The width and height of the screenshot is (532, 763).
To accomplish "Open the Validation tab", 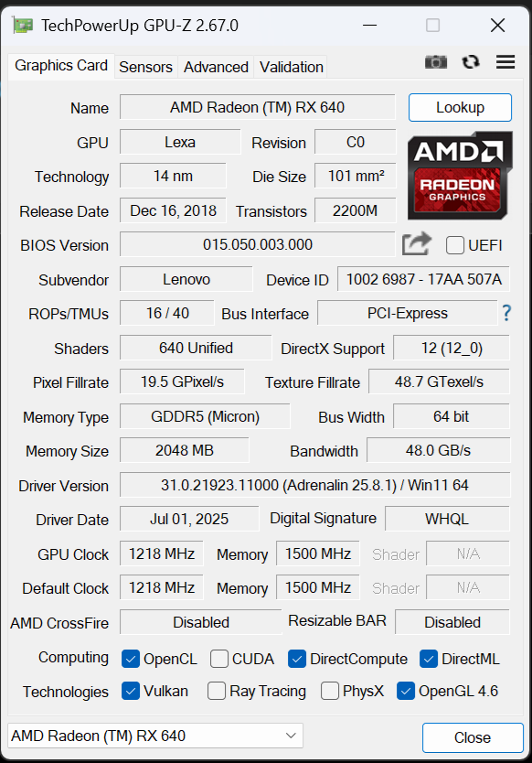I will [291, 67].
